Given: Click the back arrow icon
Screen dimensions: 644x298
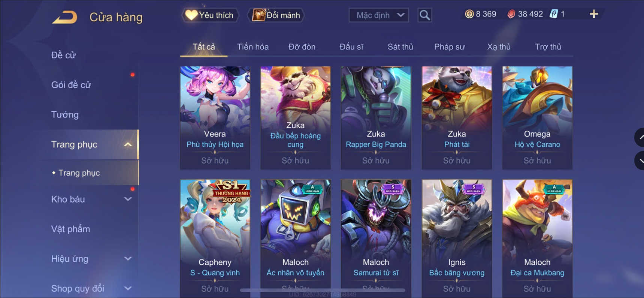Looking at the screenshot, I should [x=64, y=17].
